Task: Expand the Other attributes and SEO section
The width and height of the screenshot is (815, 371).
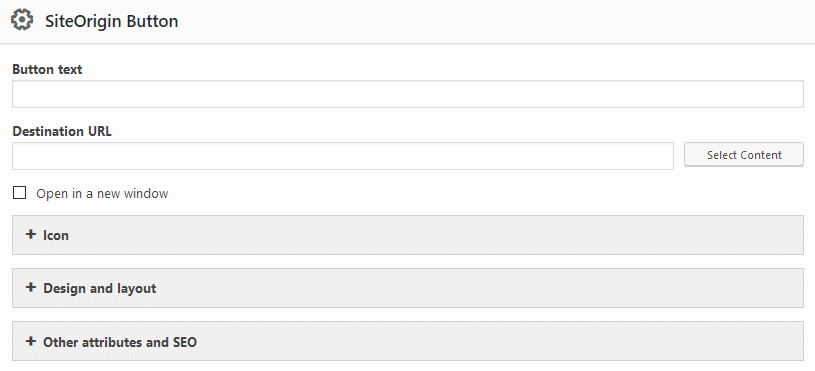Action: coord(408,341)
